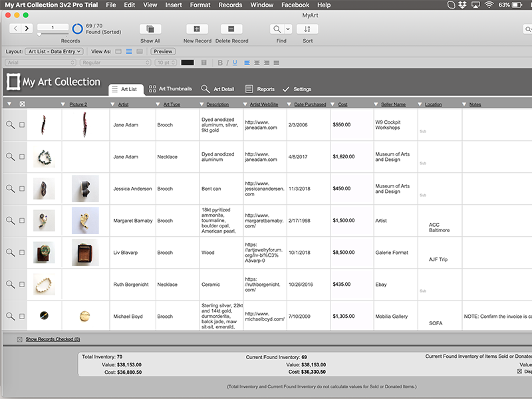Toggle bold text formatting
This screenshot has width=532, height=399.
(220, 63)
